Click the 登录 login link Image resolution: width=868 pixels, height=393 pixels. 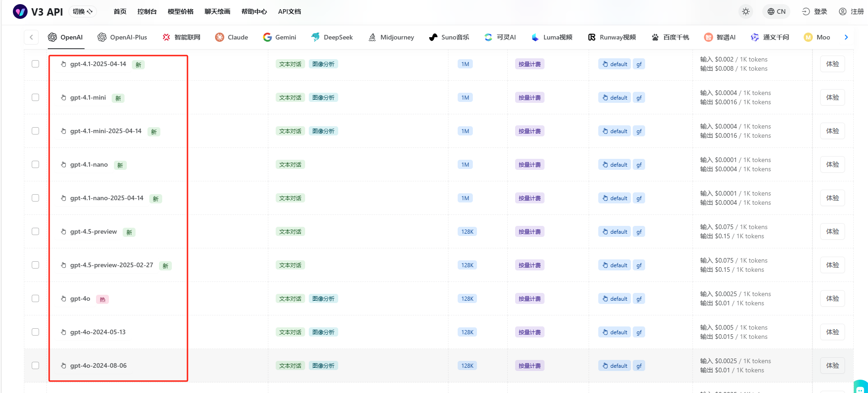[x=815, y=11]
